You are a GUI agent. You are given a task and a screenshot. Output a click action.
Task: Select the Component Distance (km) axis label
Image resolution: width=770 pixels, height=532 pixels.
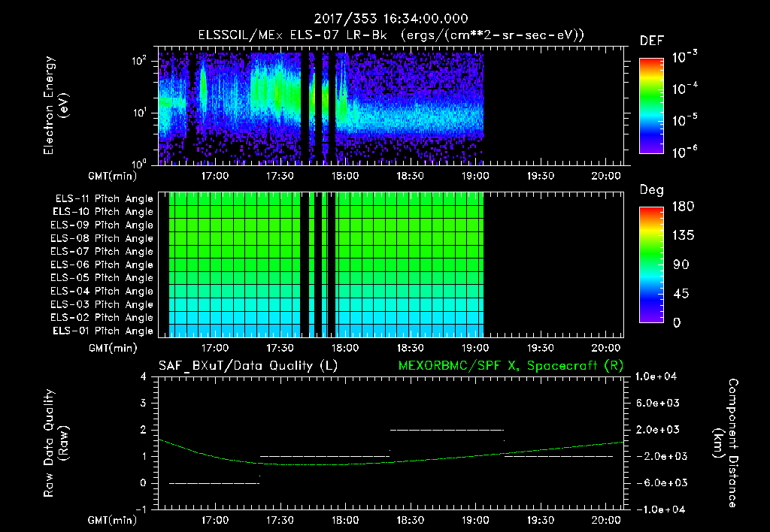click(726, 443)
